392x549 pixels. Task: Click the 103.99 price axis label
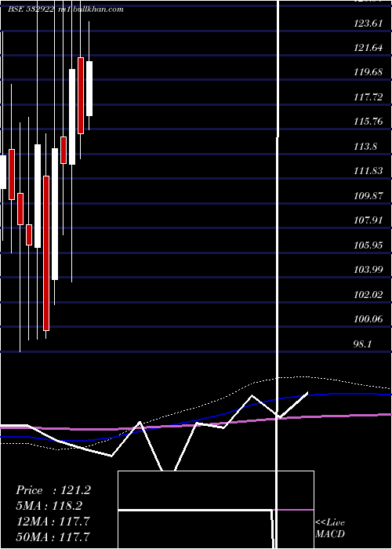pos(368,270)
